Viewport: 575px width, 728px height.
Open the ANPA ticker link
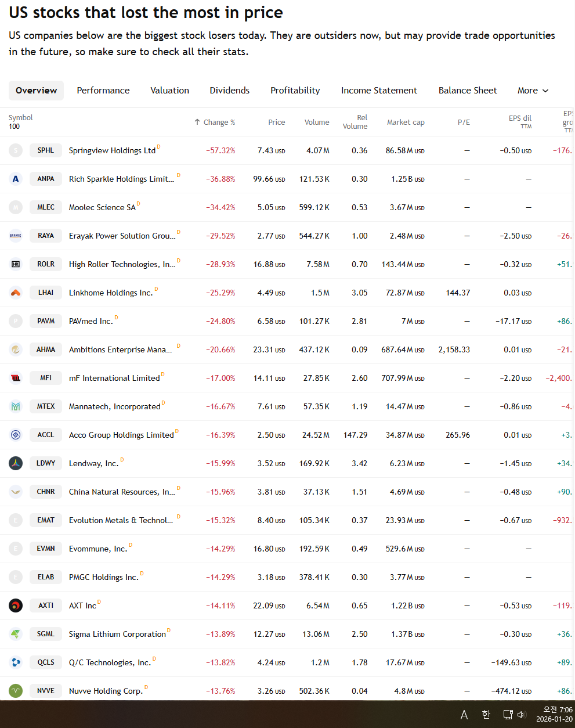[46, 179]
